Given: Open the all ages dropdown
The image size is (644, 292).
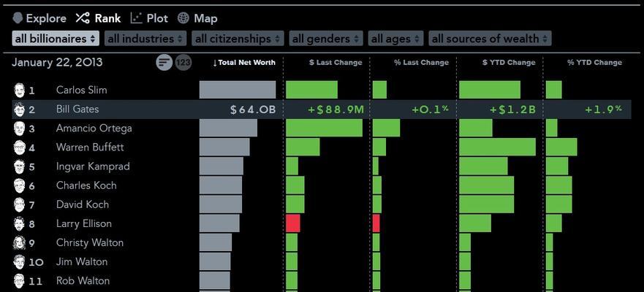Looking at the screenshot, I should tap(395, 39).
